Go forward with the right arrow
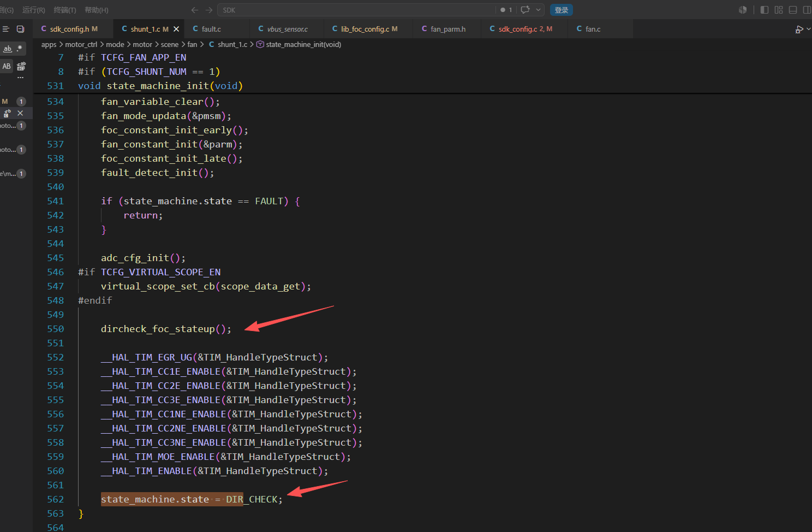The height and width of the screenshot is (532, 812). tap(209, 10)
